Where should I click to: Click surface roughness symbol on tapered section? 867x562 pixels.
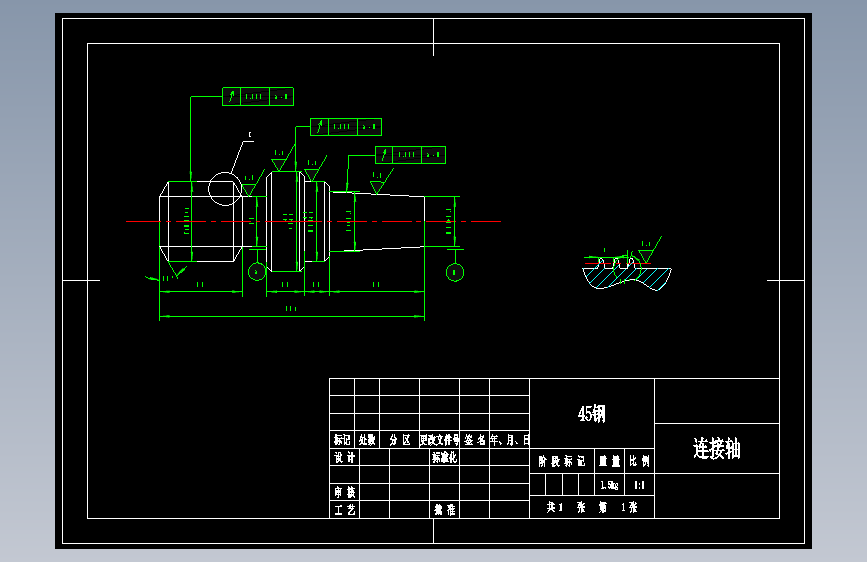point(380,182)
